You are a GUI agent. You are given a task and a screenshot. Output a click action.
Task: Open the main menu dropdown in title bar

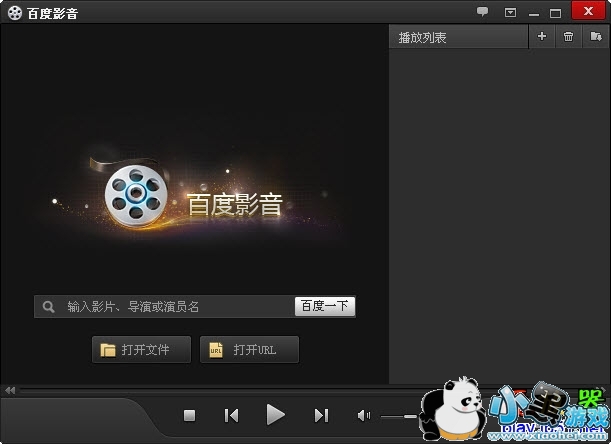pos(510,12)
